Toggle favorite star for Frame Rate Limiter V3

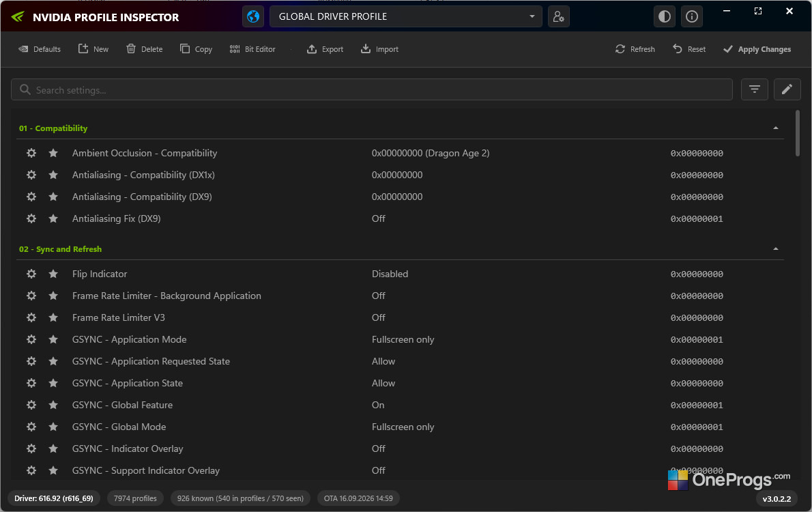pyautogui.click(x=53, y=317)
